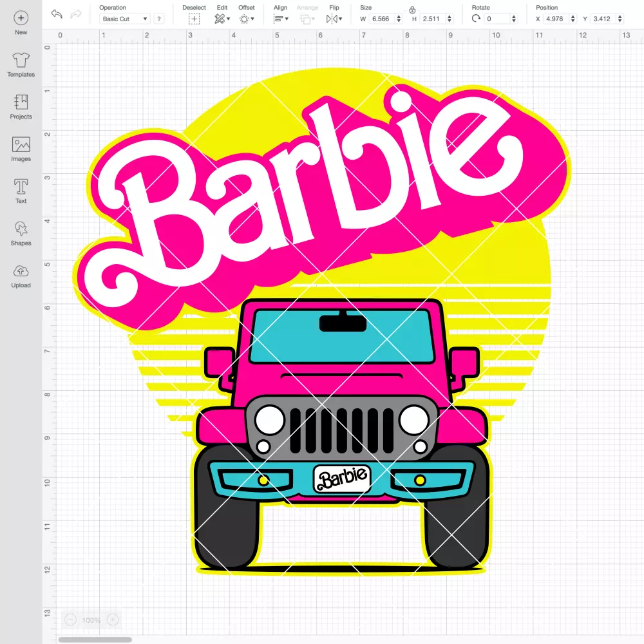The width and height of the screenshot is (644, 644).
Task: Adjust the Position Y stepper arrows
Action: click(620, 19)
